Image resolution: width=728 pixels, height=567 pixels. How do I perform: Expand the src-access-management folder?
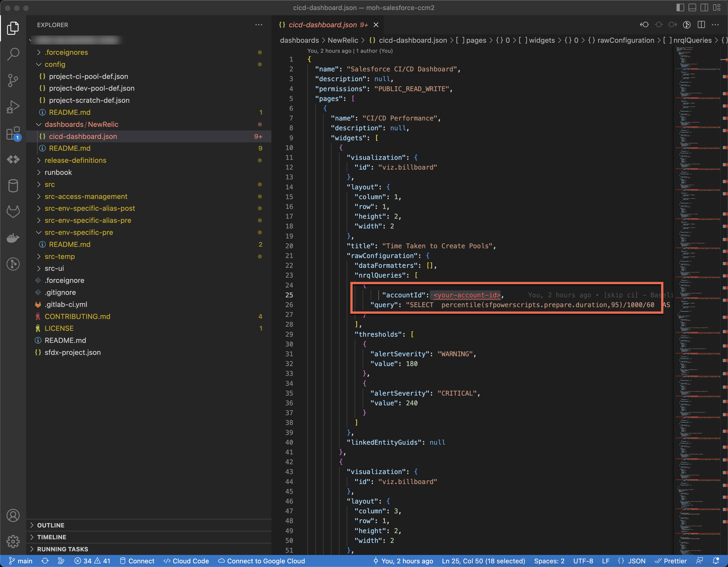(149, 197)
